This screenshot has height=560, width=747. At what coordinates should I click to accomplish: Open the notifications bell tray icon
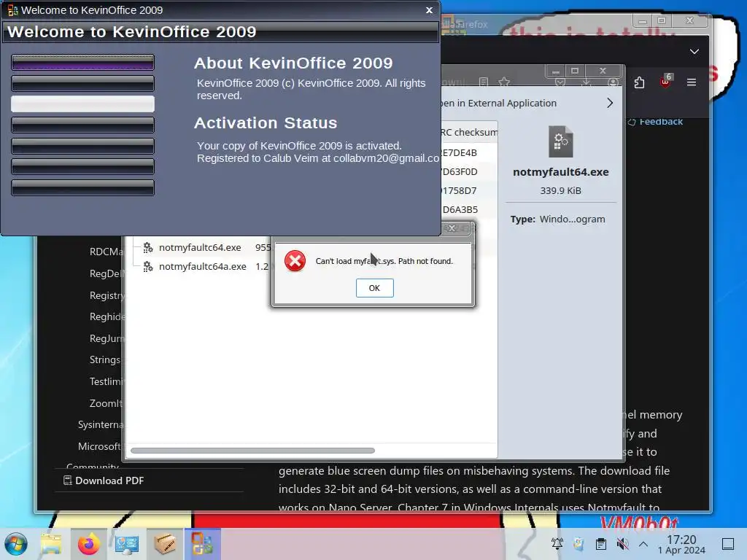(x=557, y=543)
